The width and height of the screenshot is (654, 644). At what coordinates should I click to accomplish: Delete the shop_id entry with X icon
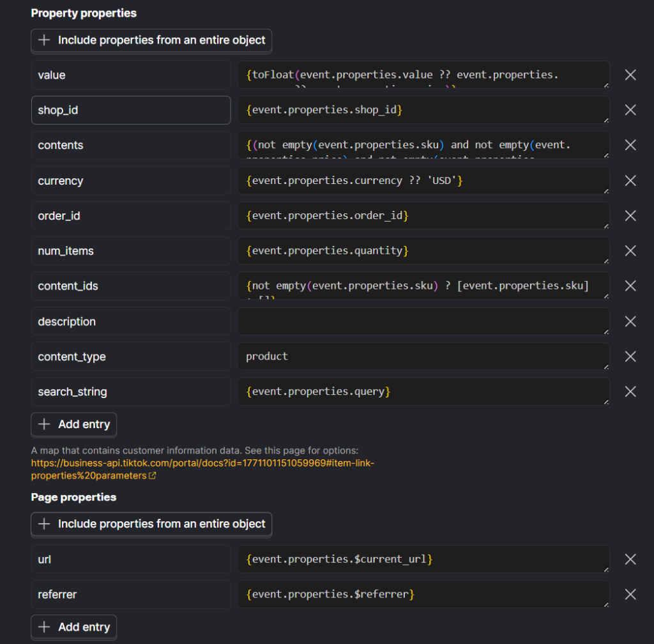pyautogui.click(x=630, y=110)
